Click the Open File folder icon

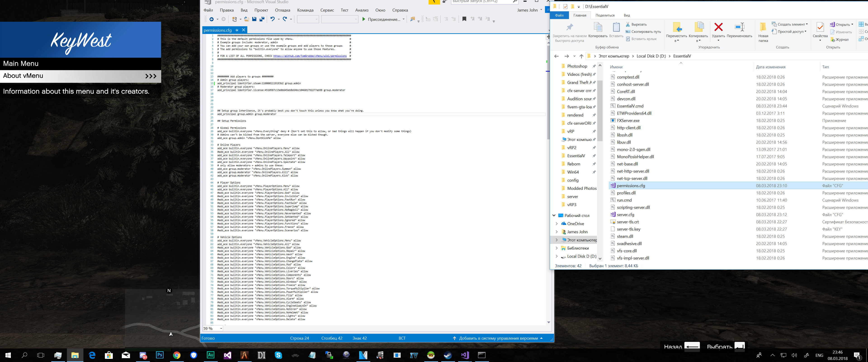(x=246, y=19)
